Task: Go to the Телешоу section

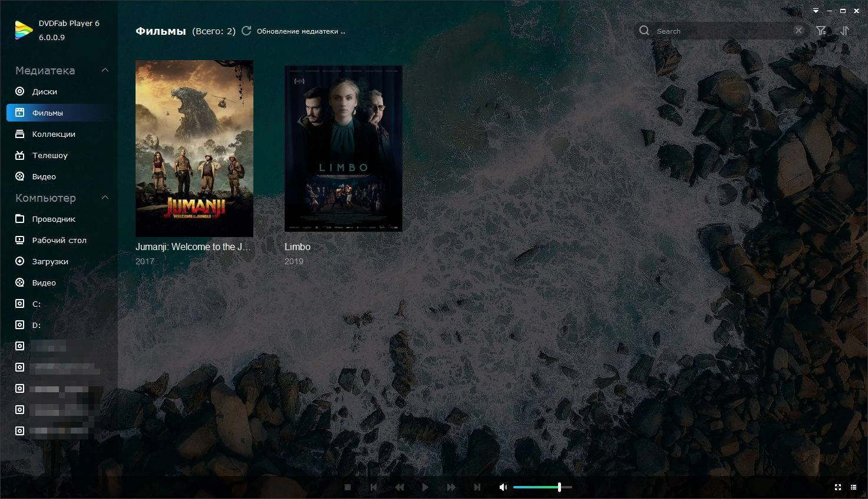Action: point(50,155)
